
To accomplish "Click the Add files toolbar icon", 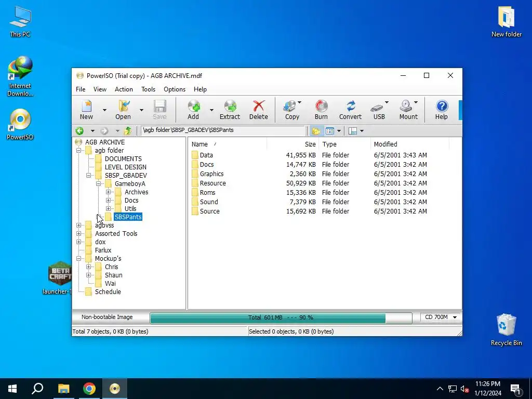I will click(193, 110).
